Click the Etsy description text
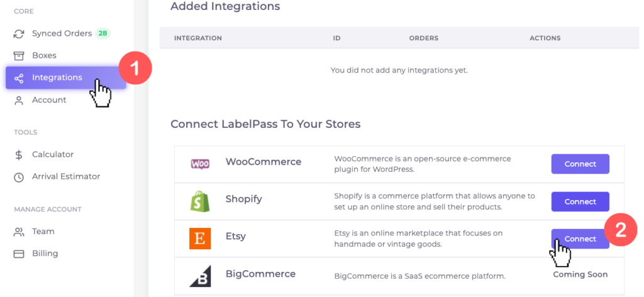 pos(418,238)
